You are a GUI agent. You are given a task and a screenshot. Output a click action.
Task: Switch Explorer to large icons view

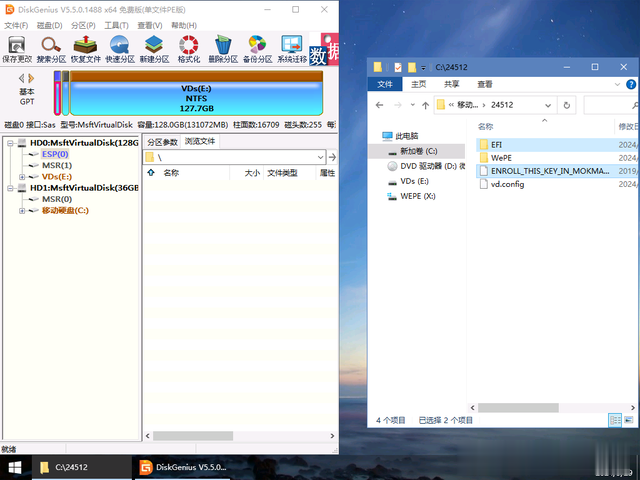coord(629,420)
